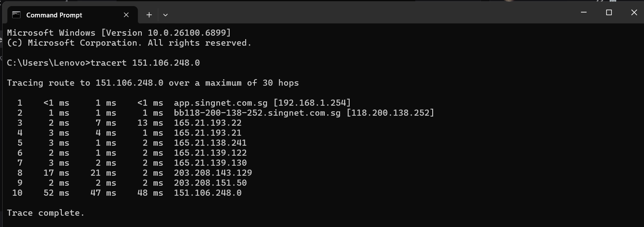This screenshot has height=227, width=644.
Task: Click IP address 165.21.139.122 in hop 6
Action: tap(210, 153)
